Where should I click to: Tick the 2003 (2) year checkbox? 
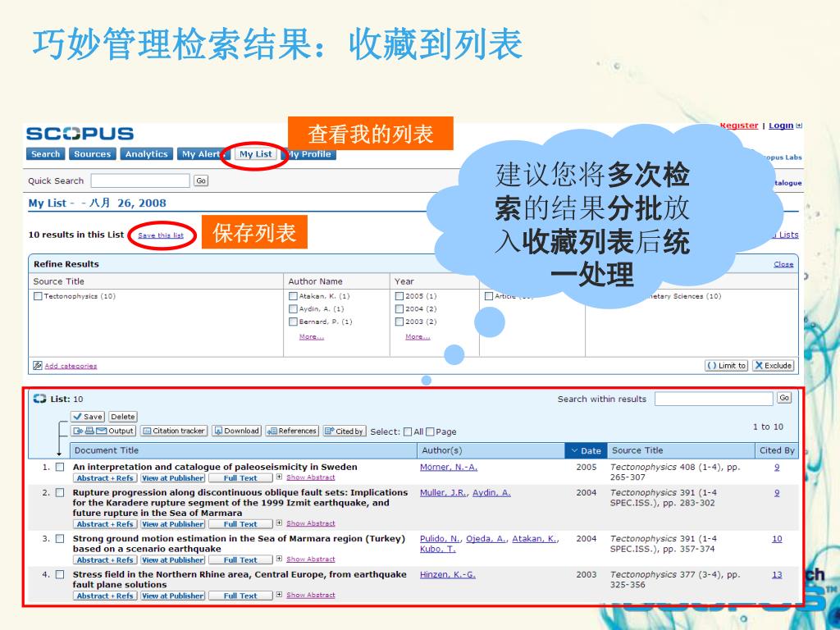[x=399, y=322]
